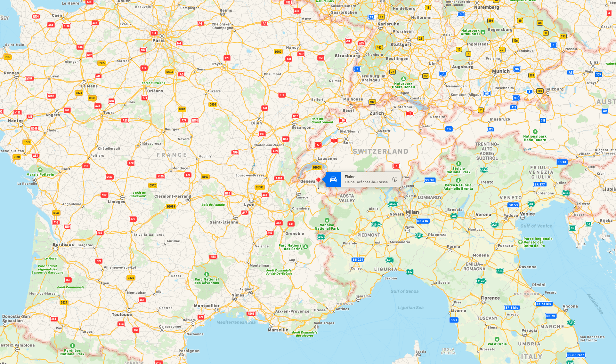The width and height of the screenshot is (616, 364).
Task: Open the info button in the Flaine callout
Action: pyautogui.click(x=395, y=179)
